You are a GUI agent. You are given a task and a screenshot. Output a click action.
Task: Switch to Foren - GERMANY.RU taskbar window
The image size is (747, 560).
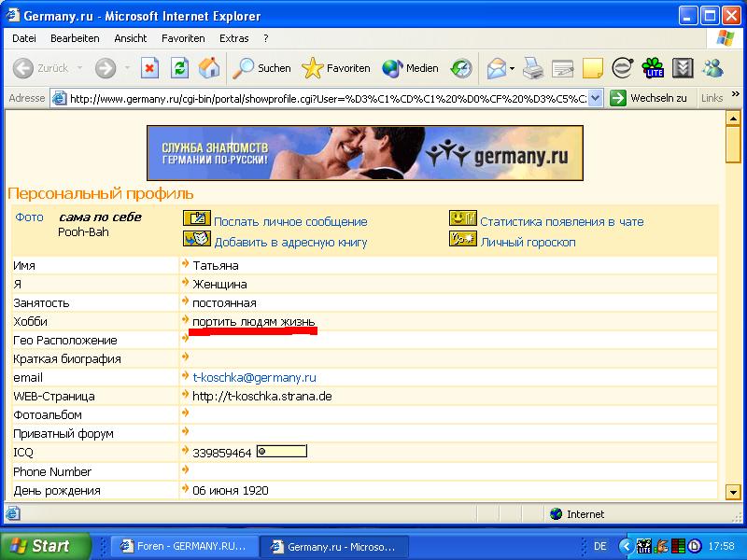click(x=184, y=546)
